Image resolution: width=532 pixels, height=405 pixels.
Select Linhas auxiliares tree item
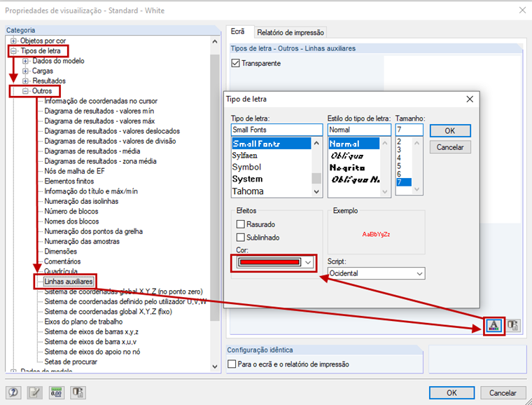coord(69,282)
